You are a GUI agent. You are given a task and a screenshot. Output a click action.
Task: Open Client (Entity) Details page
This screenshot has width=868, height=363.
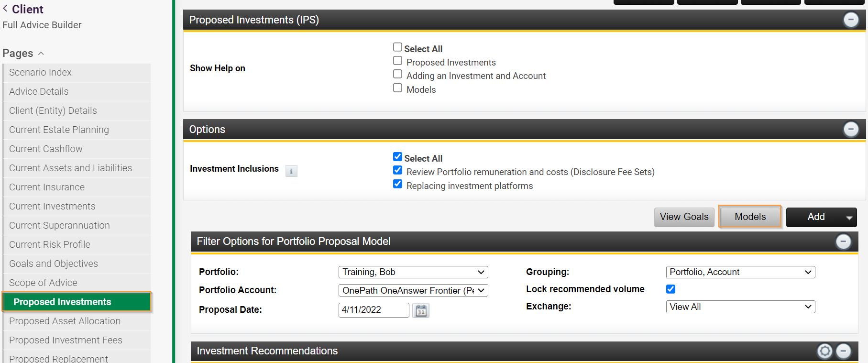pos(77,111)
